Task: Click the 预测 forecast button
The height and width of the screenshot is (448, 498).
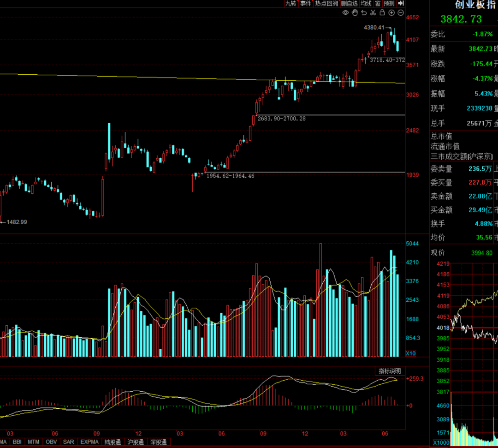Action: (389, 3)
